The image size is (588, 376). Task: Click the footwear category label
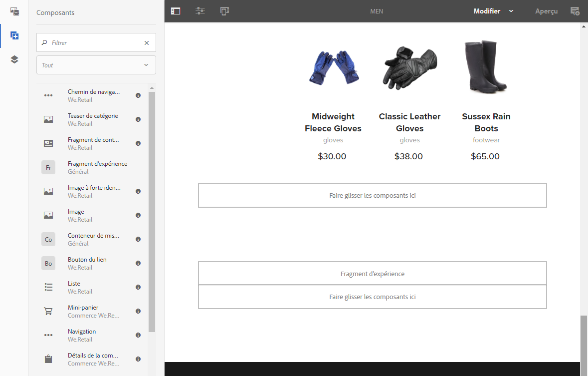click(x=486, y=140)
